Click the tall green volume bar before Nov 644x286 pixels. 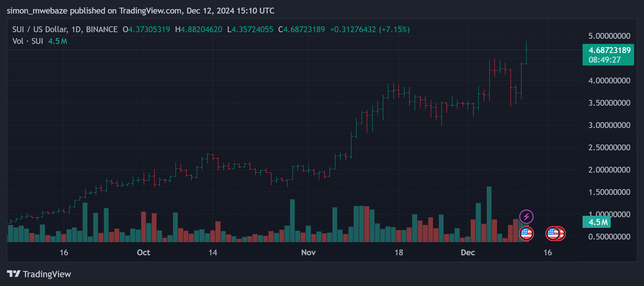coord(292,221)
